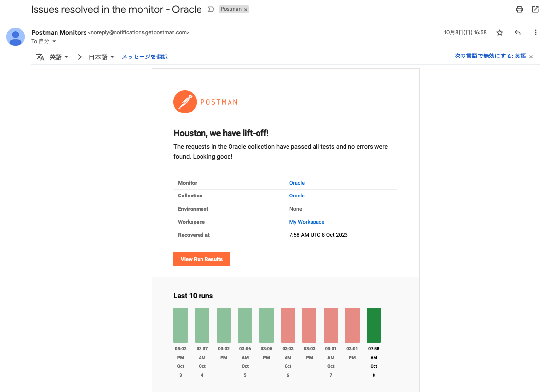Click the translate icon in the language bar
Viewport: 546px width, 392px height.
[40, 57]
